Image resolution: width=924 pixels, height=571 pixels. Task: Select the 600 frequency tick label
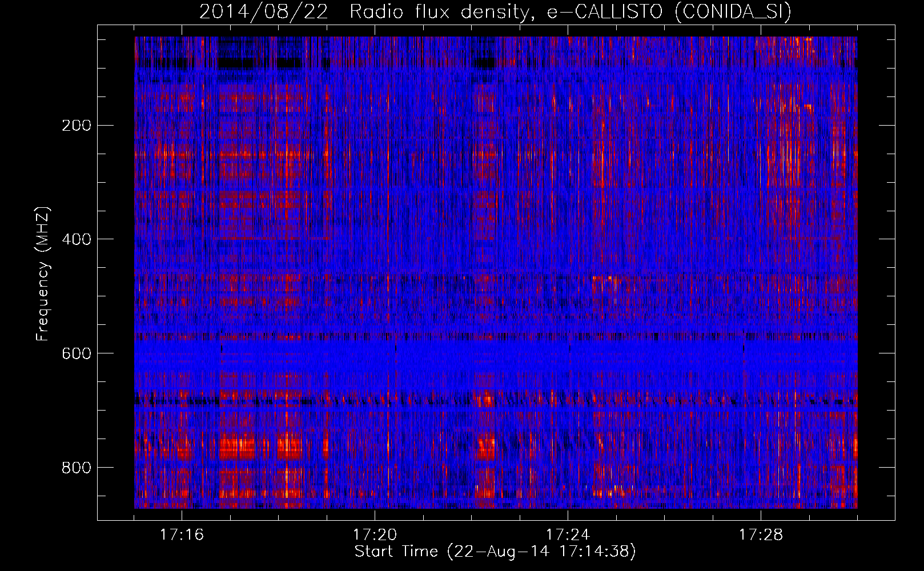[76, 353]
